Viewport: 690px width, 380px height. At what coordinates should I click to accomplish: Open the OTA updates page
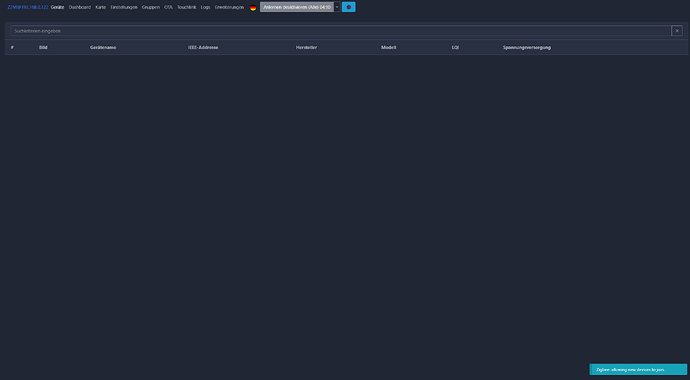169,7
